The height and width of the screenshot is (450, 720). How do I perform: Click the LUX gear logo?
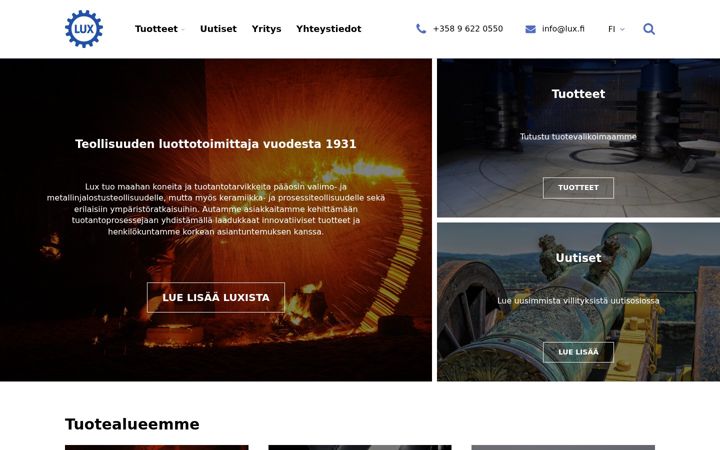tap(84, 29)
